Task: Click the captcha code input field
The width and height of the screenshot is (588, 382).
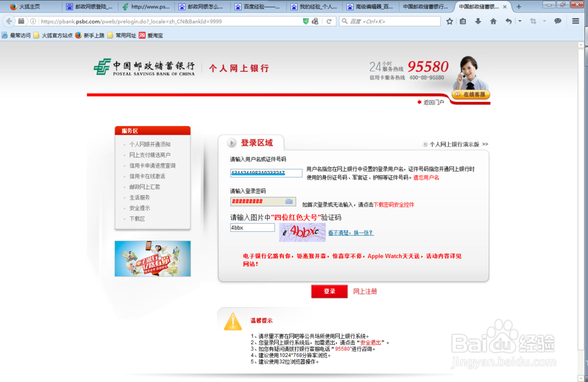Action: pos(252,227)
